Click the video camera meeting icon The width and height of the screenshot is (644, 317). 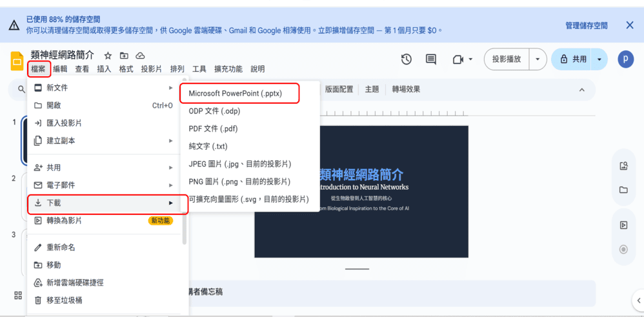pyautogui.click(x=458, y=59)
